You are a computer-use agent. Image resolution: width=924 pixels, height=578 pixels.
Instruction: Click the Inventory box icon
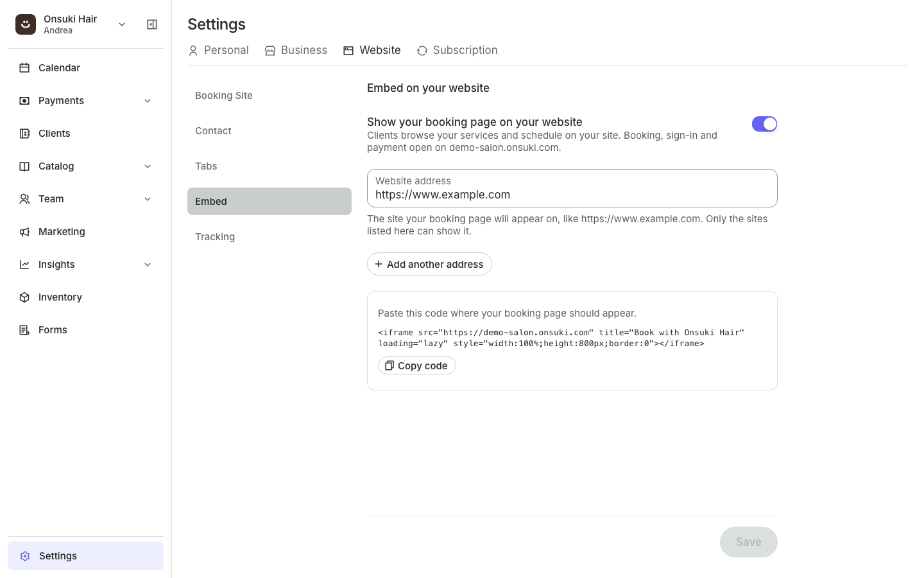[24, 297]
